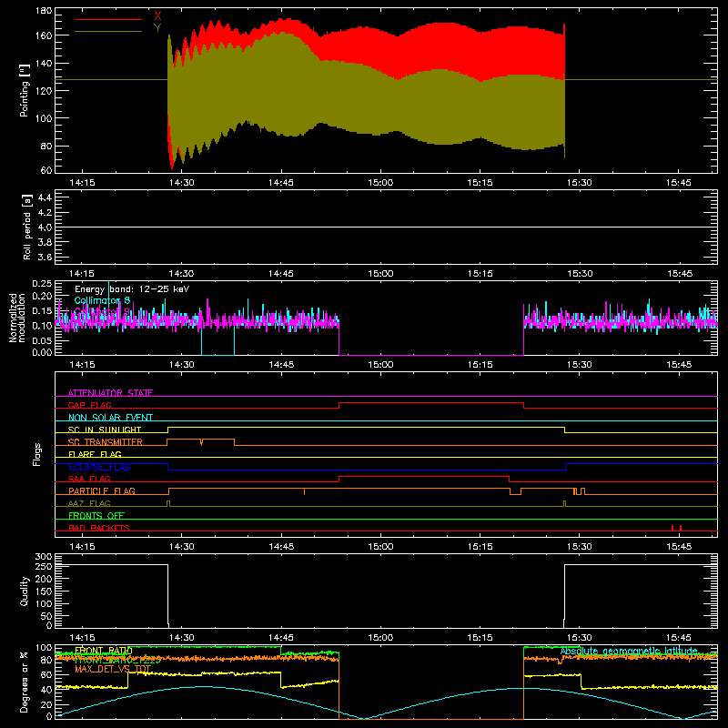The width and height of the screenshot is (728, 728).
Task: Select the Energy band 12-25 keV label
Action: point(132,289)
